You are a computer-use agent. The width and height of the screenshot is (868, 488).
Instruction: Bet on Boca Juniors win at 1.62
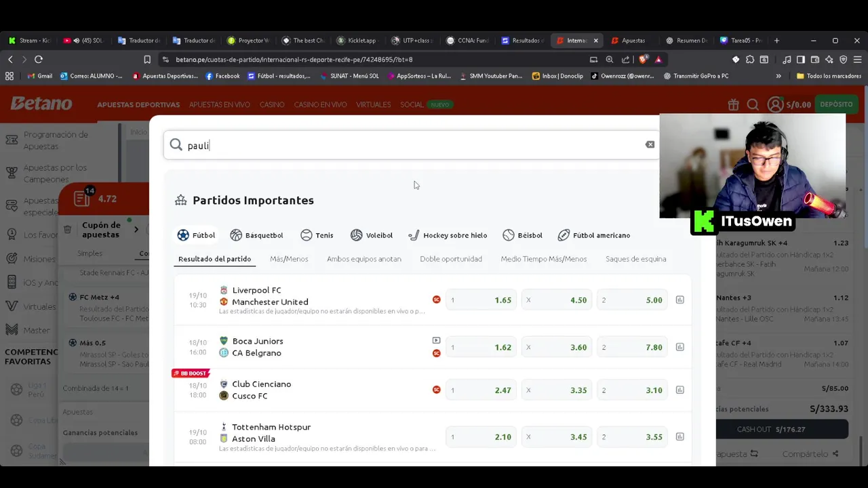(481, 347)
